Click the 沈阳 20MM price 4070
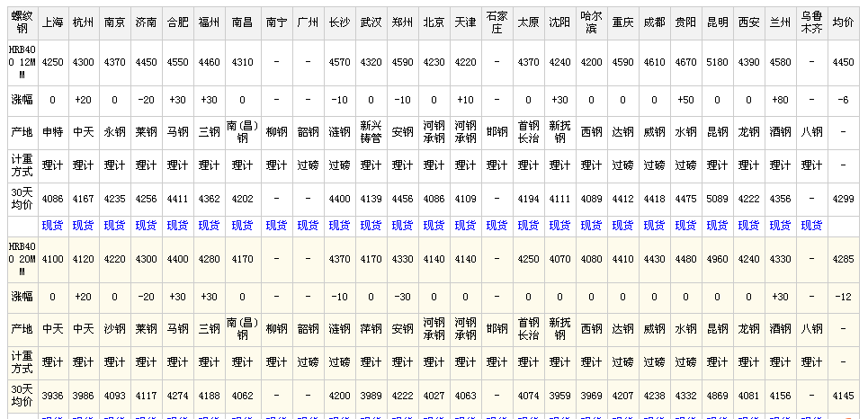 tap(559, 258)
